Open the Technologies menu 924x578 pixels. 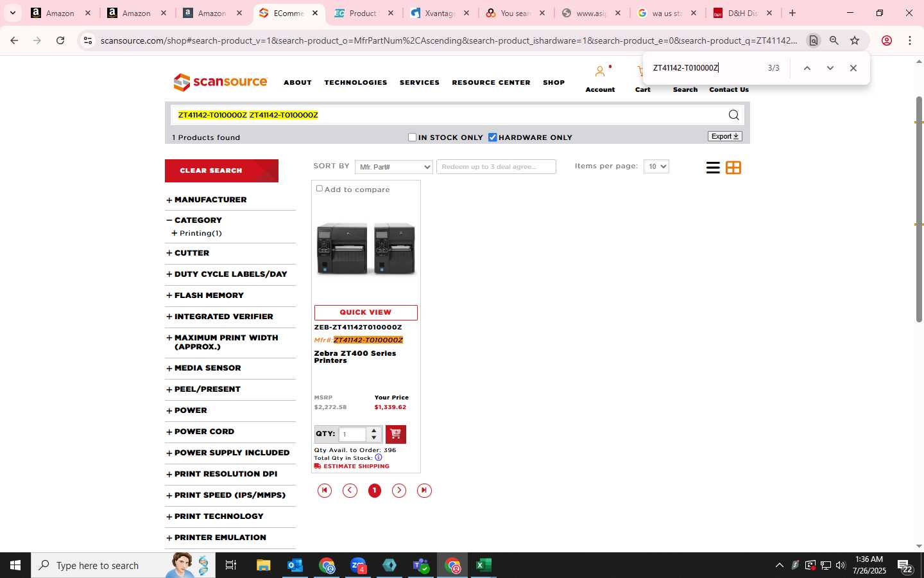click(x=355, y=83)
